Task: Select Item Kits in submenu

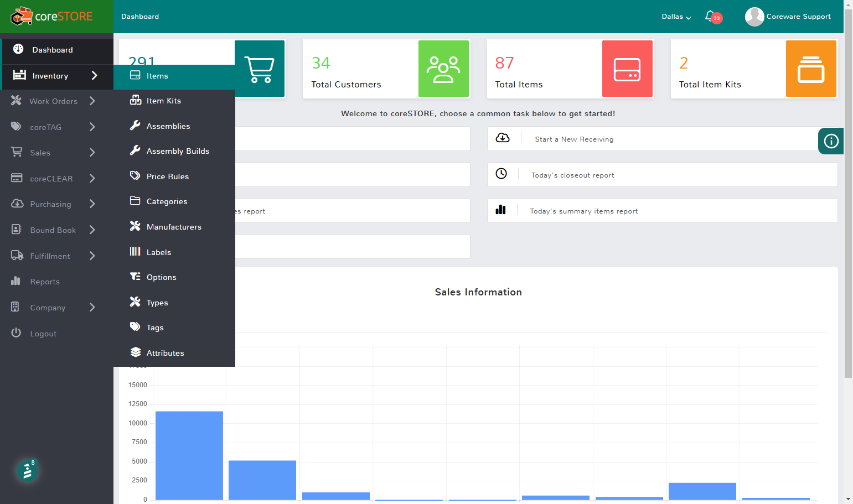Action: (174, 101)
